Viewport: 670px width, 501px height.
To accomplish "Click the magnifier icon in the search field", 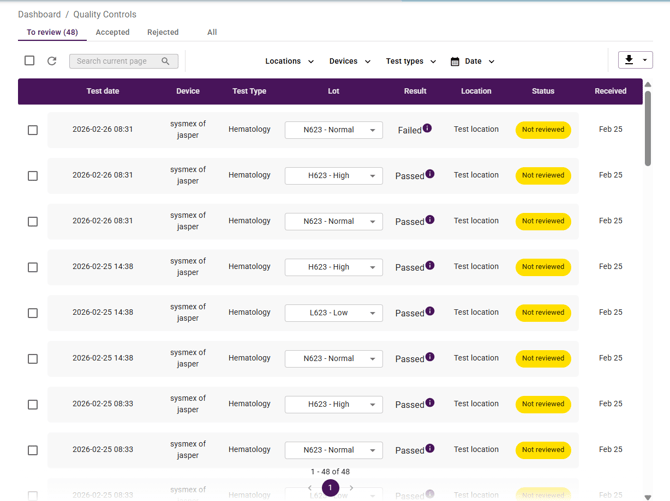I will coord(167,61).
